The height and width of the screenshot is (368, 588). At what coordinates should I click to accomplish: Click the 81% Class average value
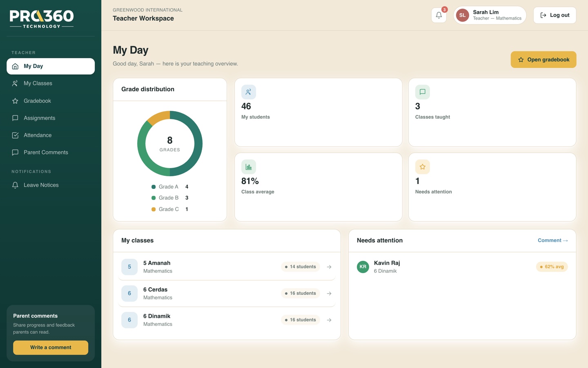(250, 181)
